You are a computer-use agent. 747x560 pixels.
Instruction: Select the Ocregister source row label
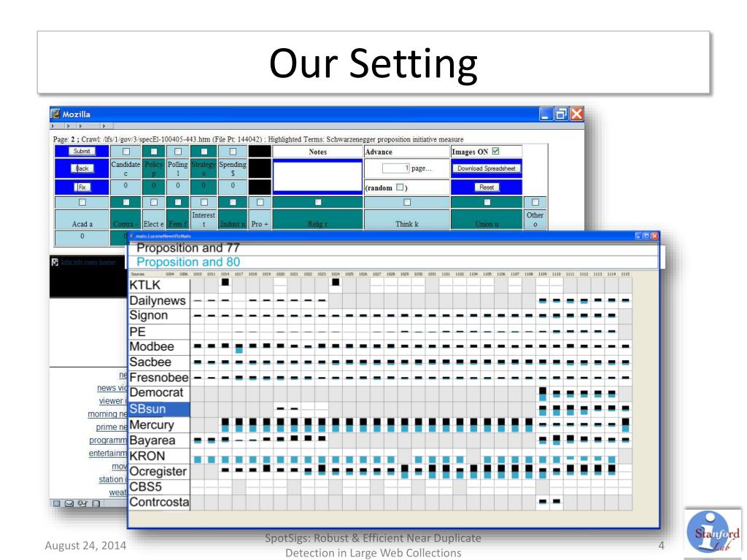click(x=159, y=472)
